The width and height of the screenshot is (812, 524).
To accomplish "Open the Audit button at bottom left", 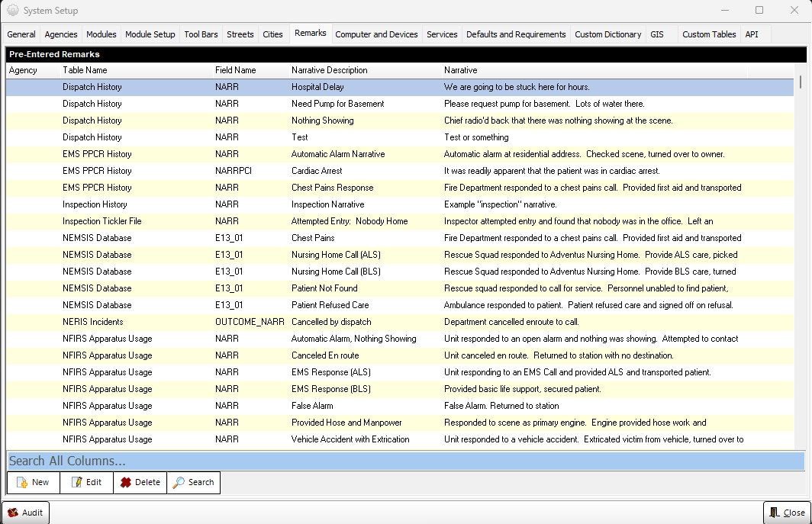I will coord(25,513).
